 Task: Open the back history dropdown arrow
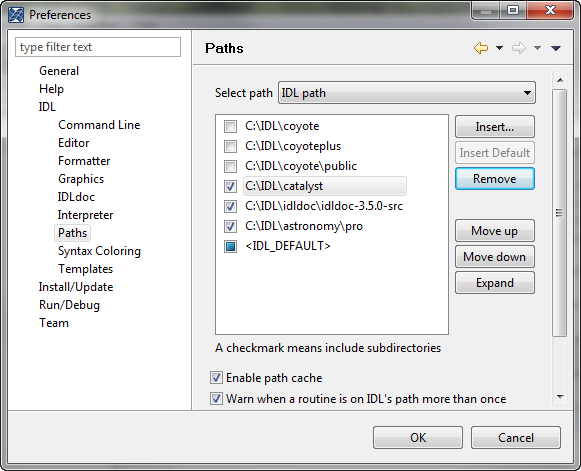coord(499,48)
